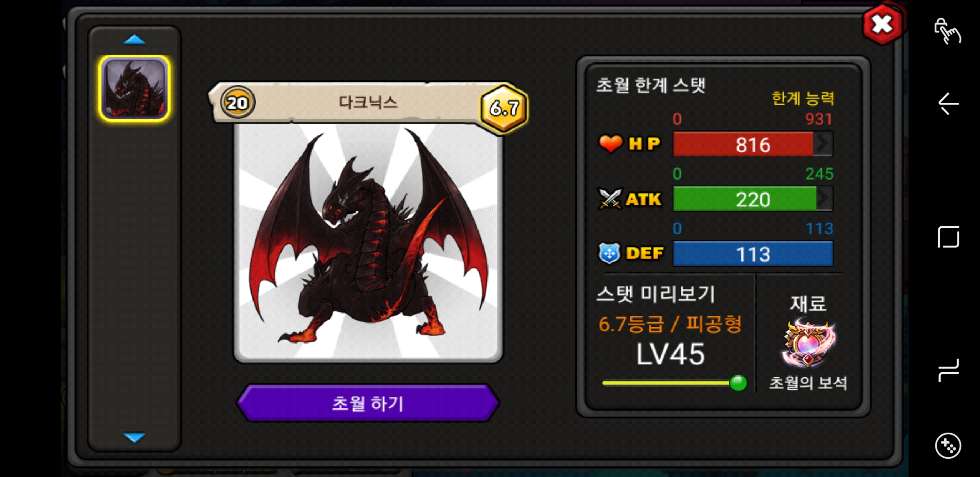Click the level 20 coin badge
This screenshot has width=980, height=477.
tap(238, 103)
